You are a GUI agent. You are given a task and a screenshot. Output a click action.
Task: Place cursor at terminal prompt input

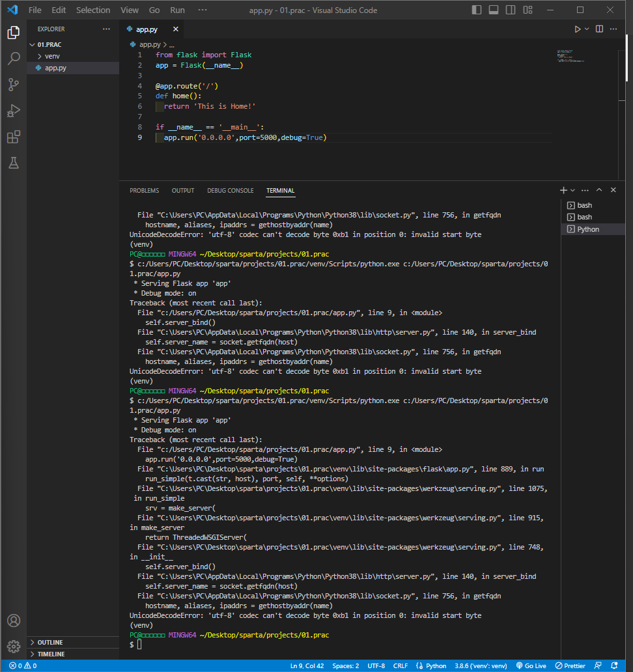tap(139, 645)
